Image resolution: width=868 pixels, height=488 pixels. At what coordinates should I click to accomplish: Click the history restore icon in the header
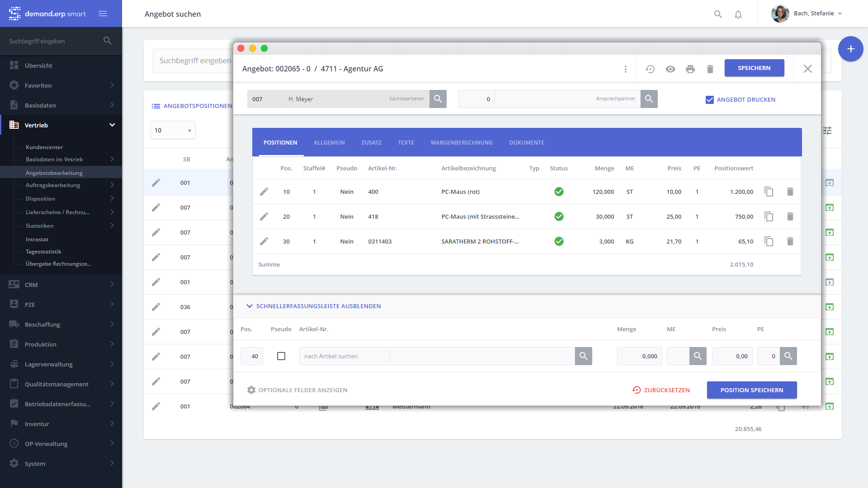pos(650,69)
